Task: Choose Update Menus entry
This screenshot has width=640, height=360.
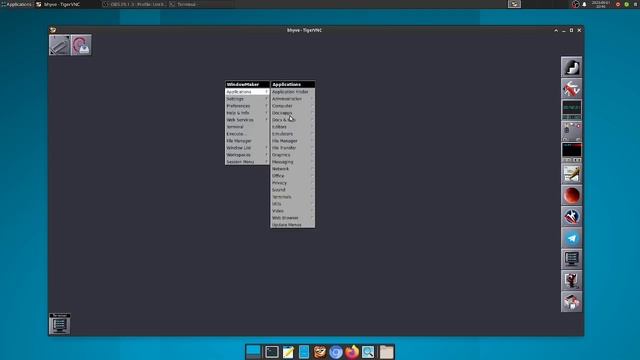Action: pyautogui.click(x=292, y=224)
